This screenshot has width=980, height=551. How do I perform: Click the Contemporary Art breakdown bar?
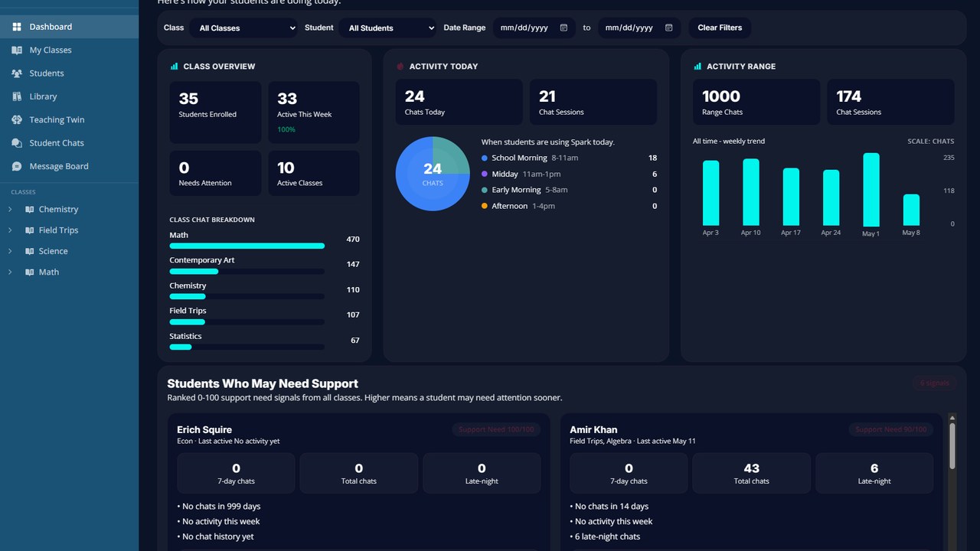247,271
